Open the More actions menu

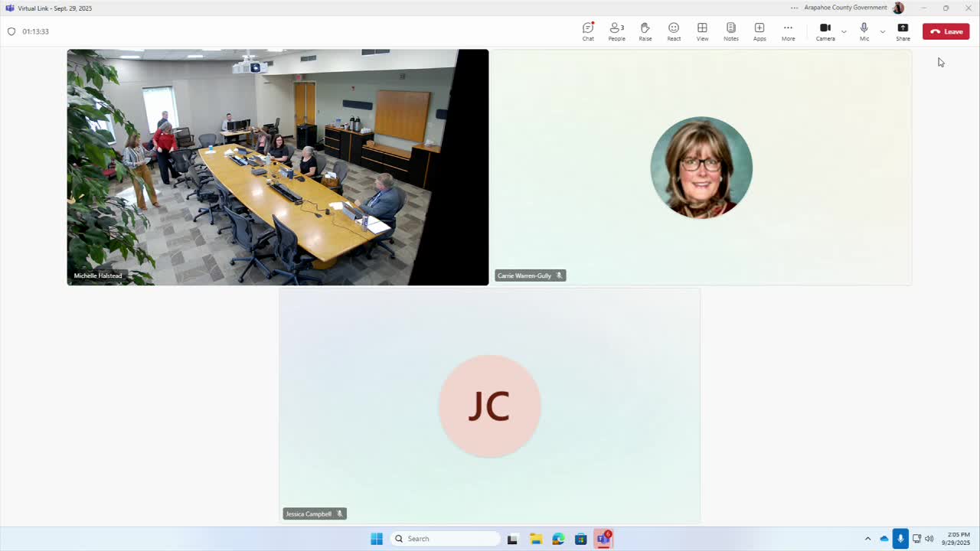pos(788,31)
